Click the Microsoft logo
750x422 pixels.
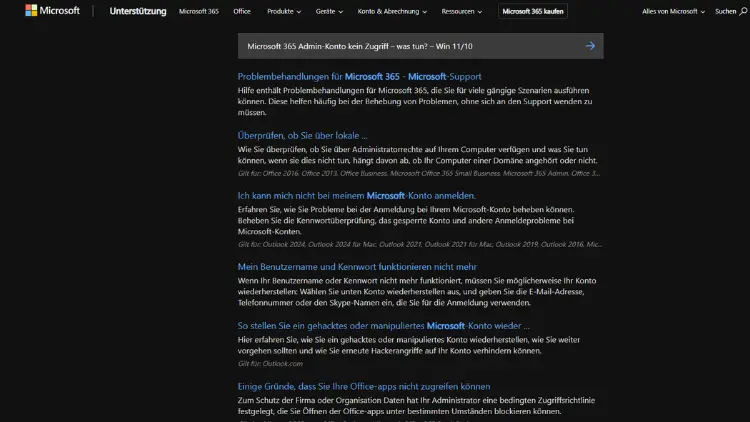coord(52,11)
